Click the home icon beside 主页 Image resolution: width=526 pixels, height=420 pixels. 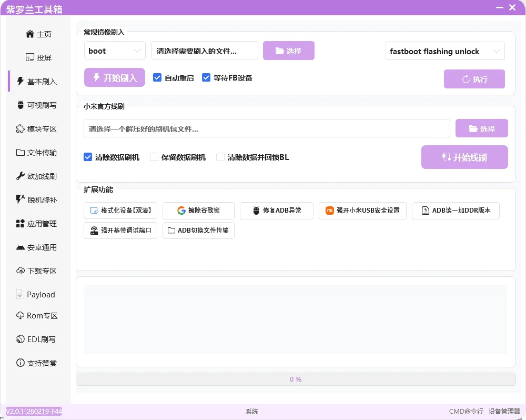click(x=30, y=34)
